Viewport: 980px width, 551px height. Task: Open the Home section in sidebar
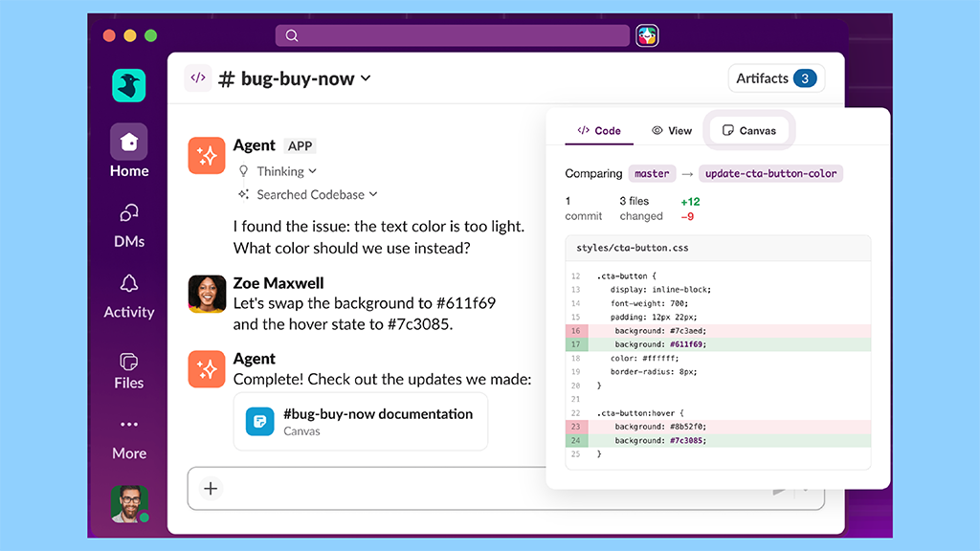[129, 150]
